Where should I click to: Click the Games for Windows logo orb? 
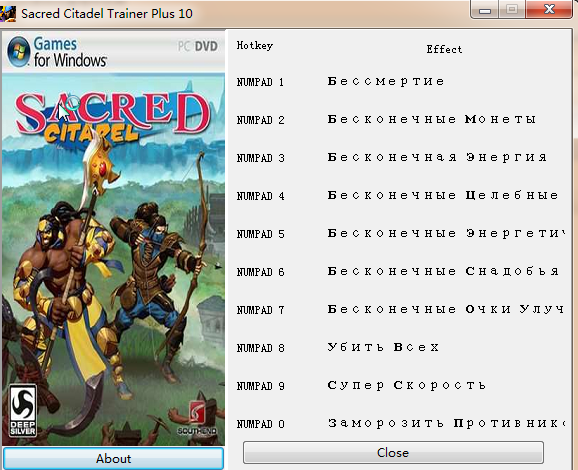pos(18,52)
